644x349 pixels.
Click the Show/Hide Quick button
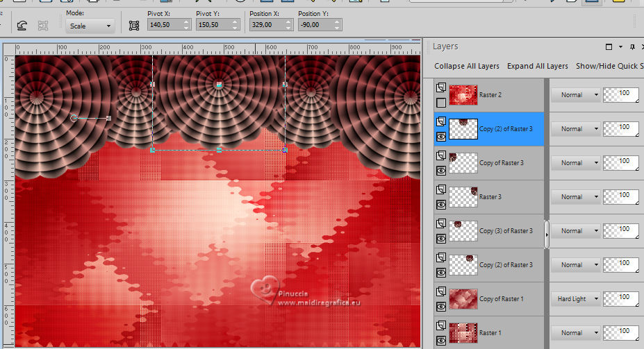(x=609, y=66)
